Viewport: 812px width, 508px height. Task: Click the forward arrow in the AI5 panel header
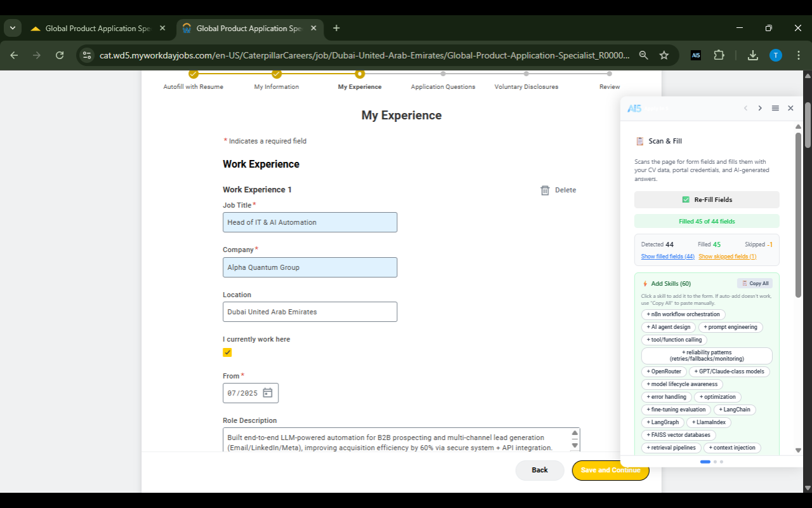[x=759, y=108]
